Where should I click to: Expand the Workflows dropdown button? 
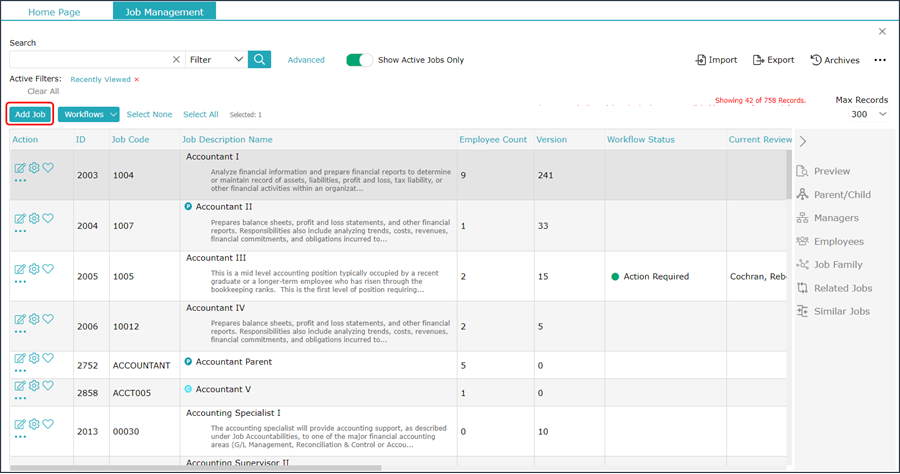click(x=88, y=114)
